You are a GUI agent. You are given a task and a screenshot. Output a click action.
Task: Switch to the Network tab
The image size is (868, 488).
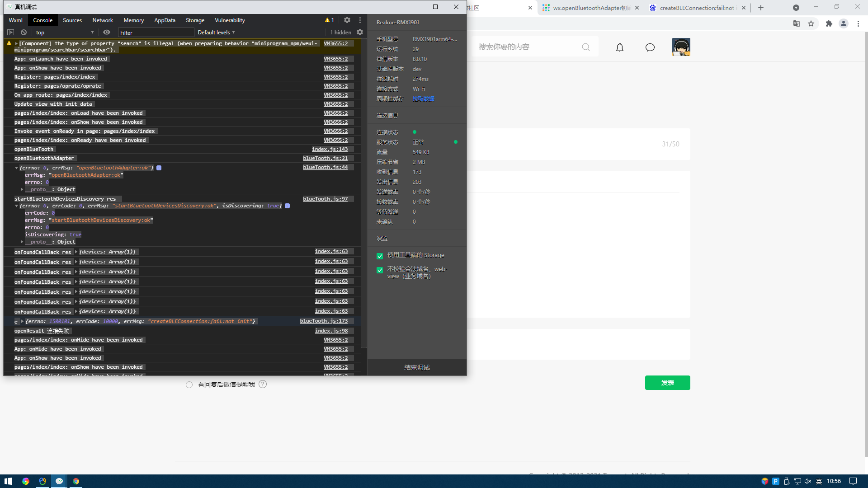click(x=103, y=20)
